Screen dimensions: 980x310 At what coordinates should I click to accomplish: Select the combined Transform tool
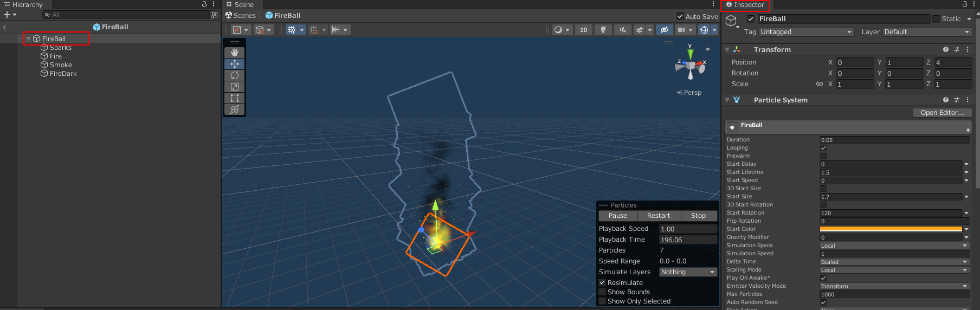(234, 109)
